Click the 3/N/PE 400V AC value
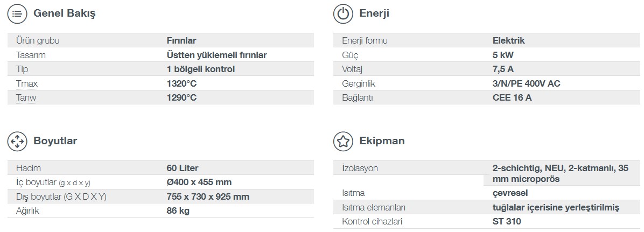The height and width of the screenshot is (232, 644). coord(526,84)
